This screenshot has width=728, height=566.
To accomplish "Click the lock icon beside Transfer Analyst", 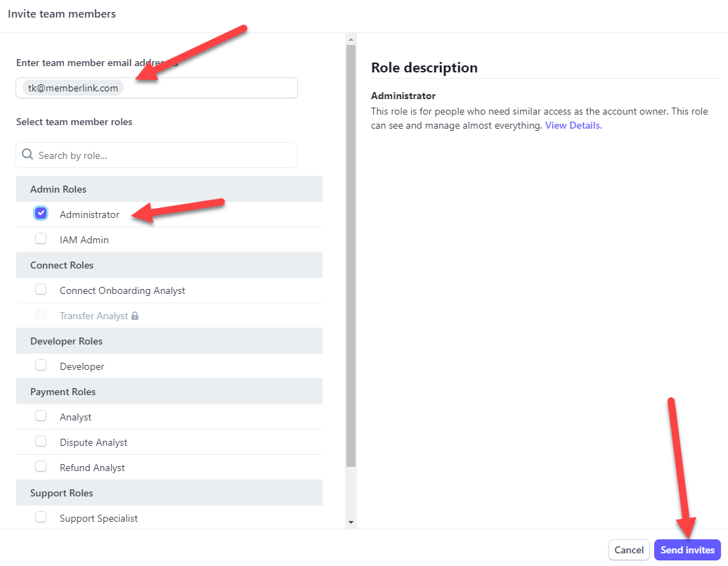I will [x=135, y=316].
